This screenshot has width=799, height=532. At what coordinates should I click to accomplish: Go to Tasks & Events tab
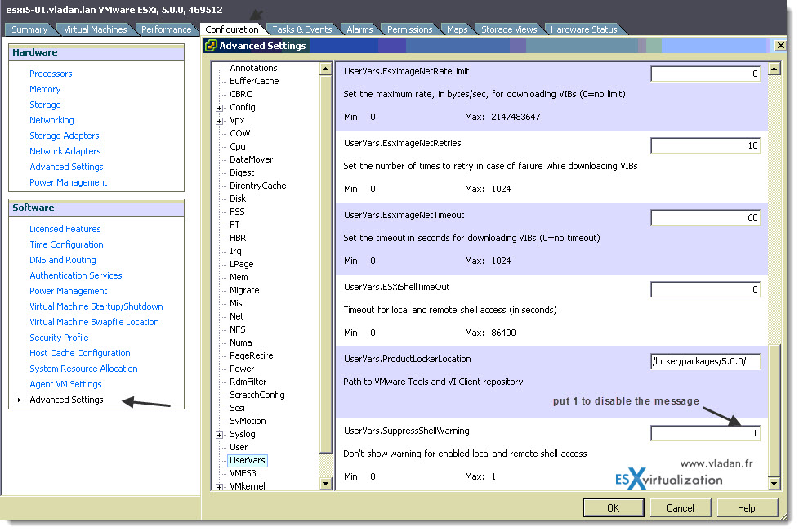pos(302,29)
